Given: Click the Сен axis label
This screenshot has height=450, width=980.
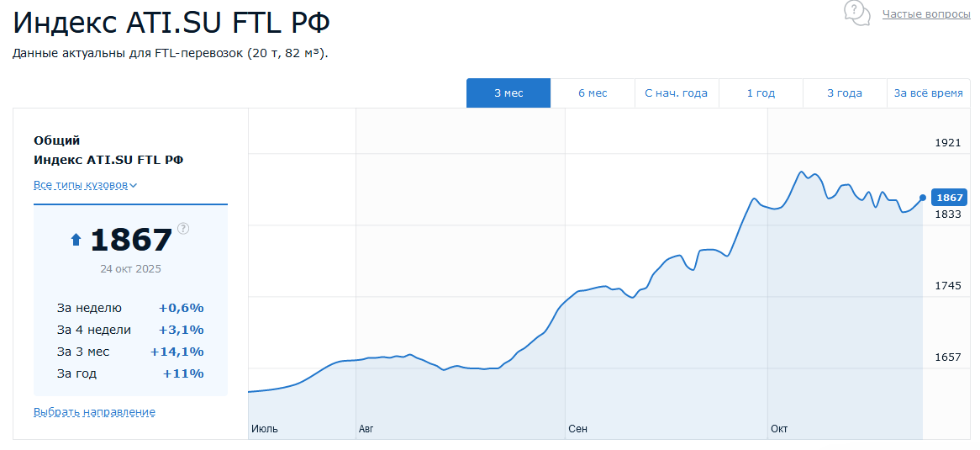Looking at the screenshot, I should [577, 429].
